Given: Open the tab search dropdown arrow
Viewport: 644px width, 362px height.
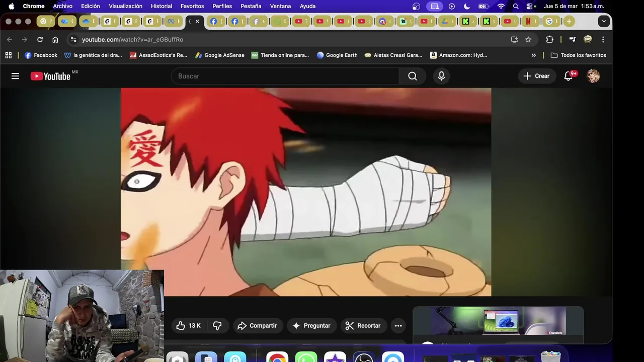Looking at the screenshot, I should [x=604, y=21].
